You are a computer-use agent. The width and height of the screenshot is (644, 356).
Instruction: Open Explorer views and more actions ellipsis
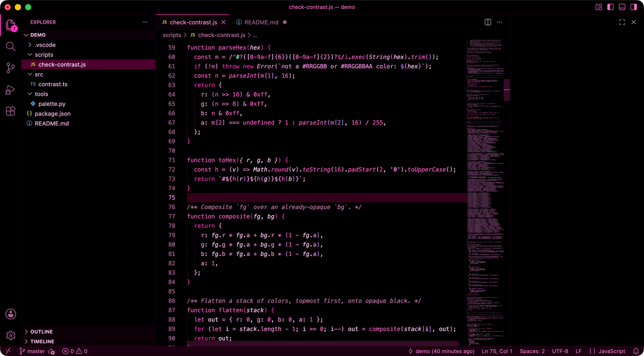pyautogui.click(x=144, y=22)
